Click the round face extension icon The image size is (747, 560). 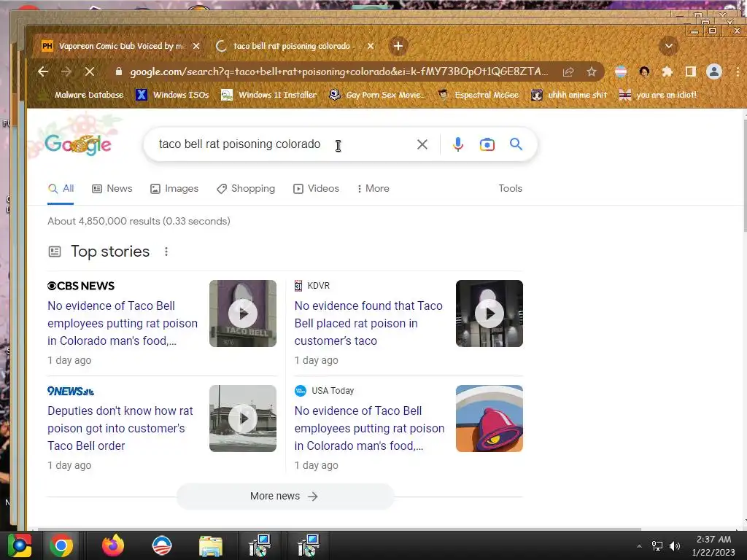tap(644, 72)
